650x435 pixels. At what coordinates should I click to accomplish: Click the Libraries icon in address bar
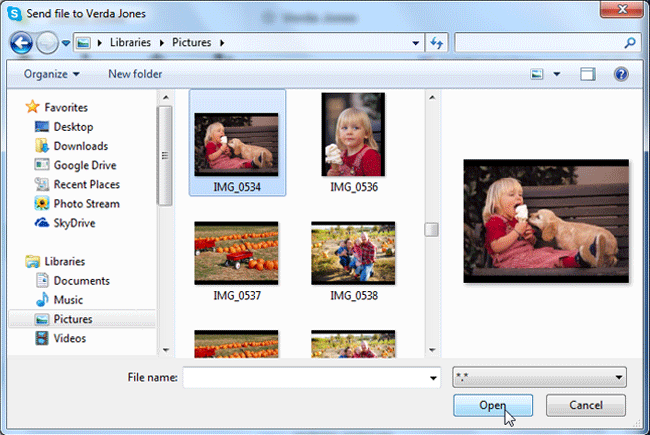click(x=83, y=42)
